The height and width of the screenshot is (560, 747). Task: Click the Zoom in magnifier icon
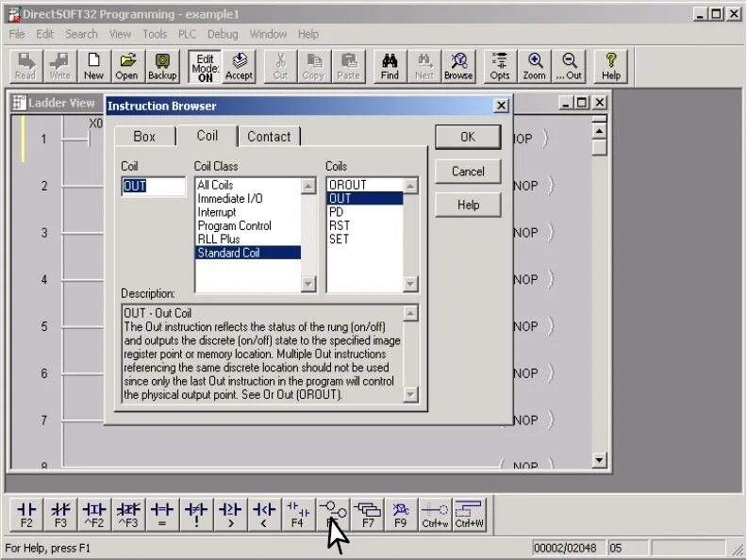(535, 67)
